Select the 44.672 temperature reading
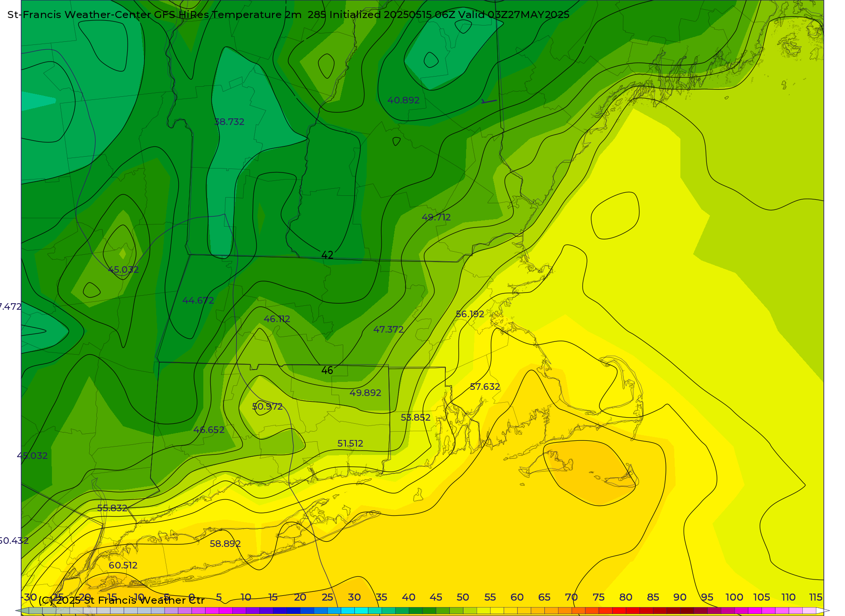 tap(198, 301)
